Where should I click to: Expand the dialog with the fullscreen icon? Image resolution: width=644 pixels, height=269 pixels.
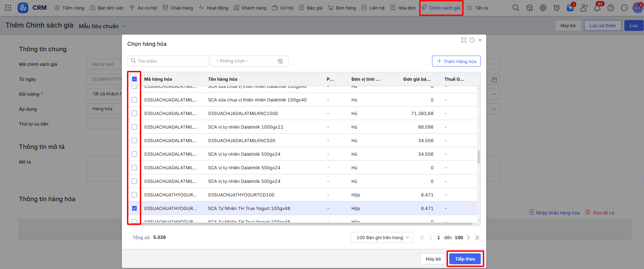[464, 40]
